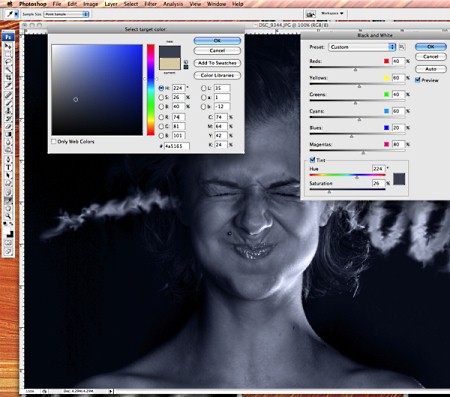Select the Blur tool
Image resolution: width=450 pixels, height=397 pixels.
(x=8, y=142)
